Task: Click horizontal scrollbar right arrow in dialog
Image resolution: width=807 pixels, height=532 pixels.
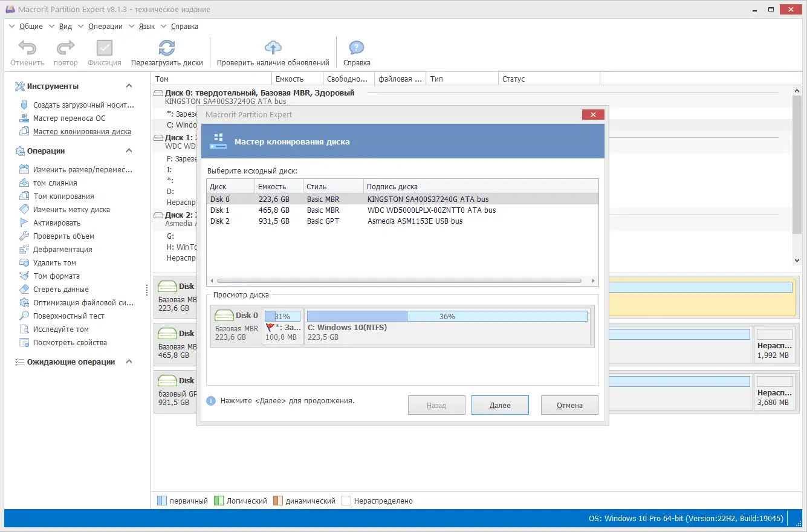Action: (594, 281)
